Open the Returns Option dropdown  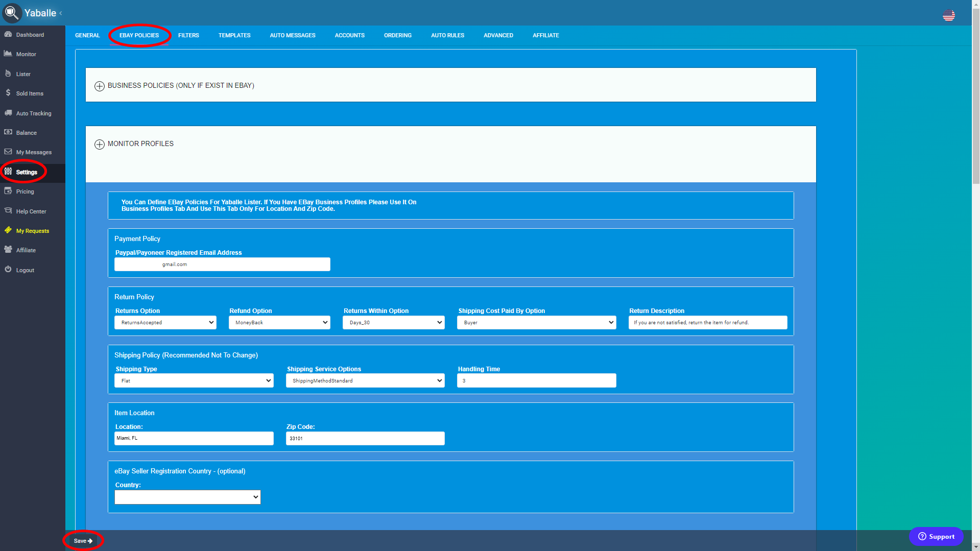coord(165,323)
